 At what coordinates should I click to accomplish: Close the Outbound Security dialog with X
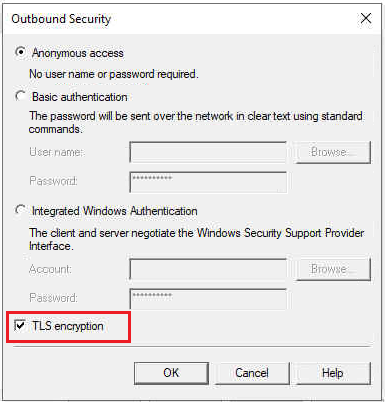coord(366,18)
